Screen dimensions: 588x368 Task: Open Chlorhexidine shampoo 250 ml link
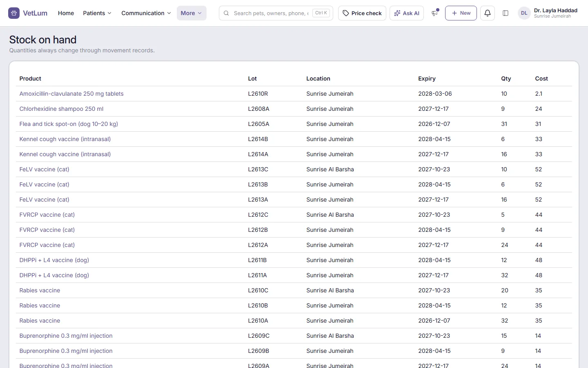pos(61,109)
